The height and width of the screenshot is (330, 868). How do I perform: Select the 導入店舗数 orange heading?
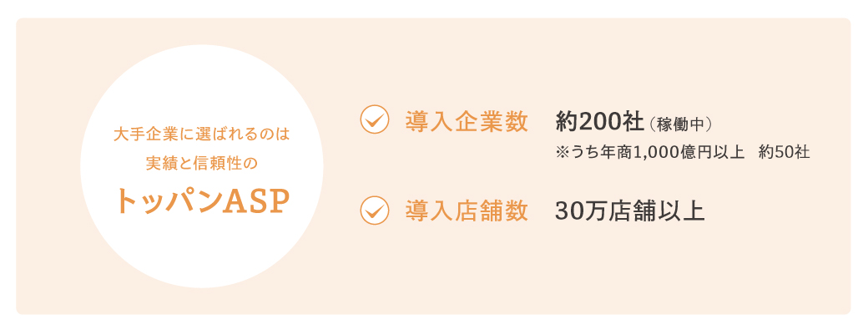tap(467, 211)
